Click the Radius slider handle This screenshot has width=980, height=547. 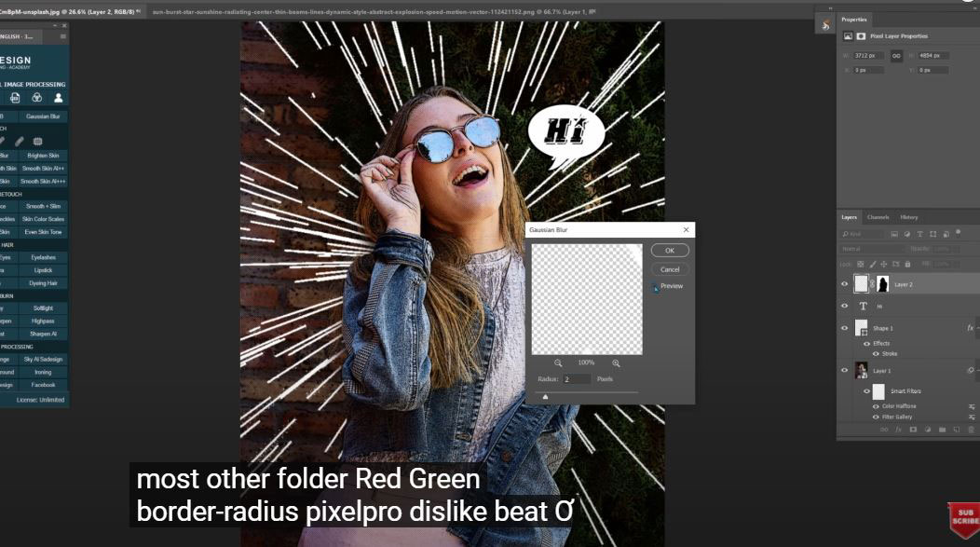tap(545, 396)
